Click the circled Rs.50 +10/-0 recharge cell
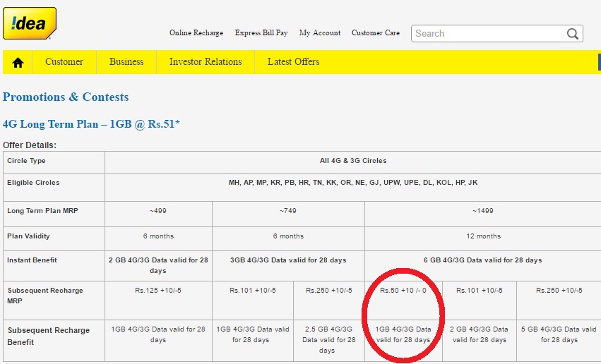 coord(403,290)
